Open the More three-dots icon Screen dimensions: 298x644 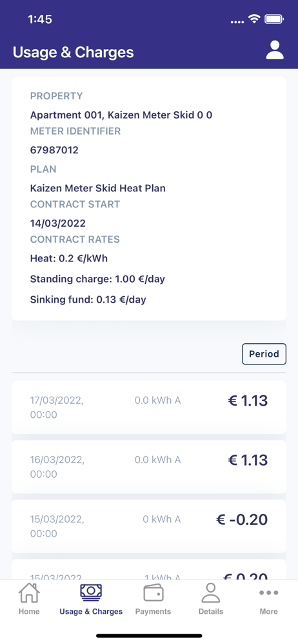coord(269,592)
